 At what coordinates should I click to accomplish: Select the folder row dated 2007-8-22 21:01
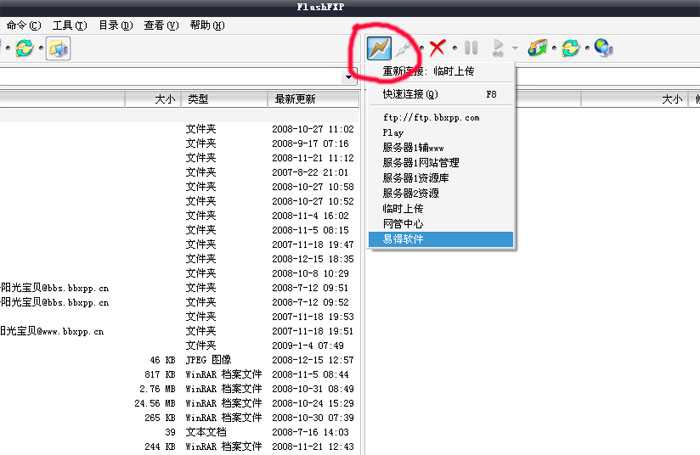179,172
